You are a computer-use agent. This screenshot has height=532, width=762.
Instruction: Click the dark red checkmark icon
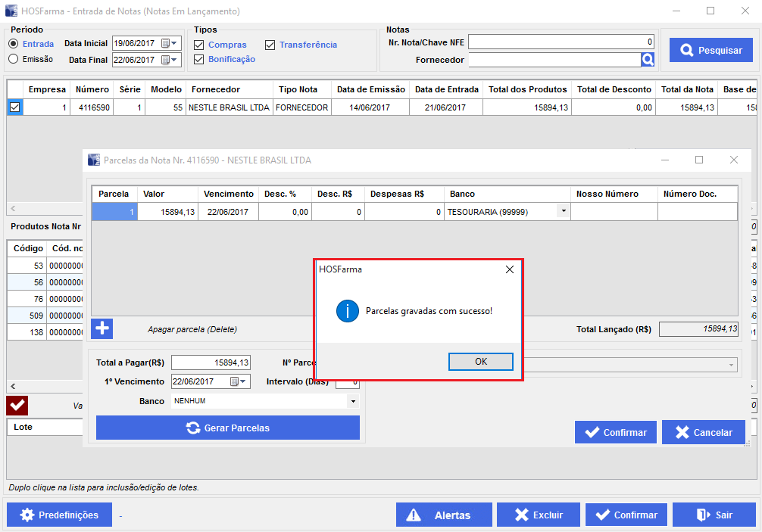tap(17, 406)
